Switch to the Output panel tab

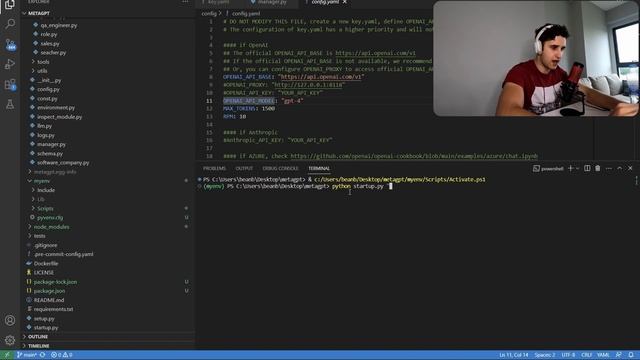(244, 169)
